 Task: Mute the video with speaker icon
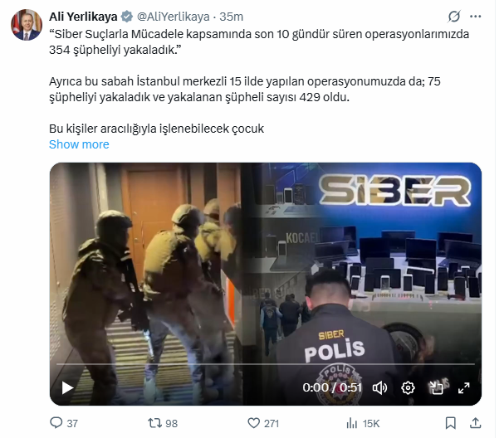point(379,388)
